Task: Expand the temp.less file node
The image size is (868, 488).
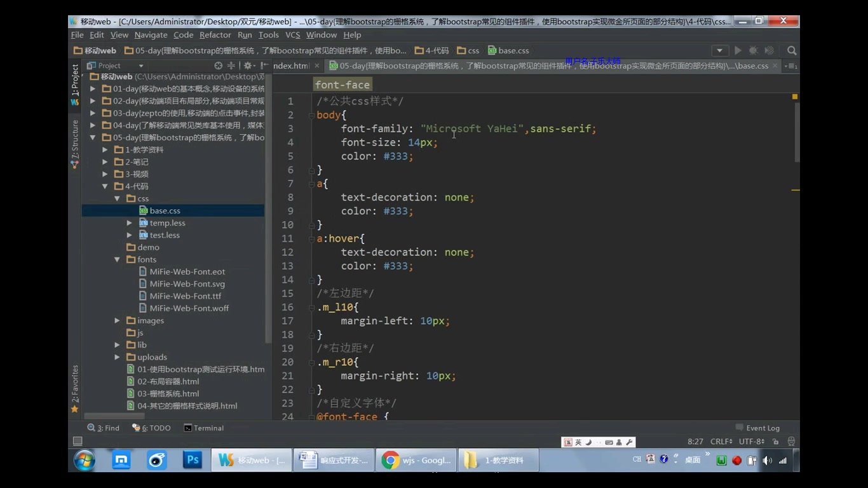Action: pyautogui.click(x=130, y=223)
